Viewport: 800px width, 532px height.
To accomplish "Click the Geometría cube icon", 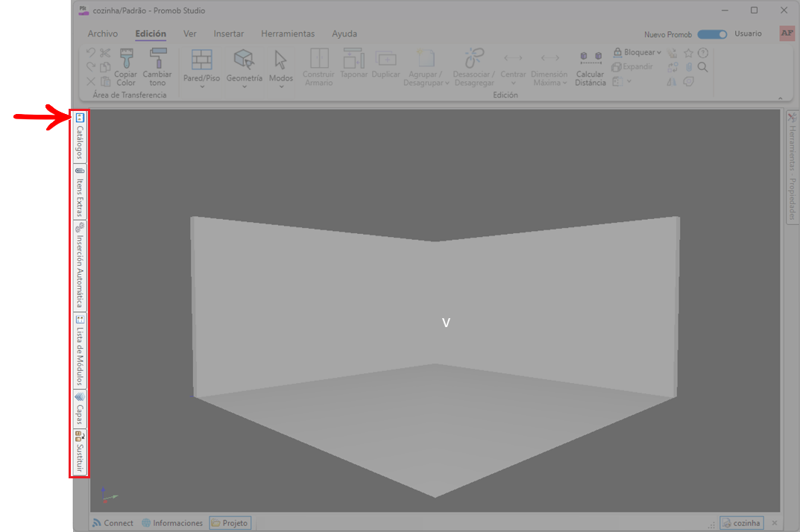I will (244, 59).
